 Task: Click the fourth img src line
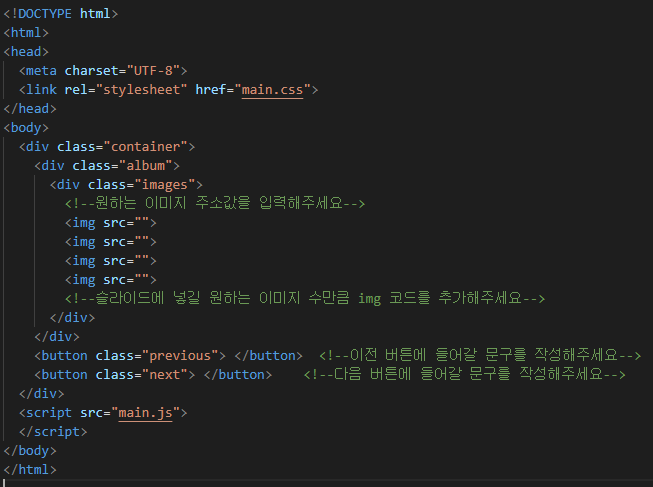coord(110,280)
